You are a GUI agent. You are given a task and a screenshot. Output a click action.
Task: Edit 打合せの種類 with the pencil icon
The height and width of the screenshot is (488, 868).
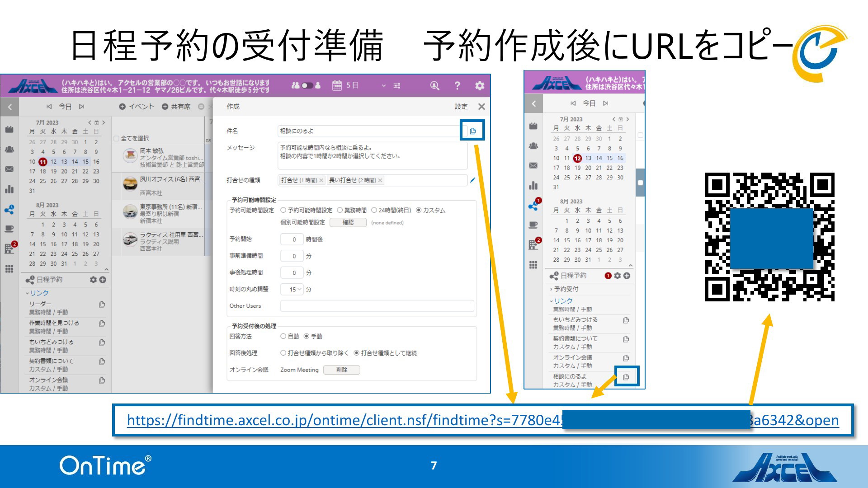[x=472, y=180]
